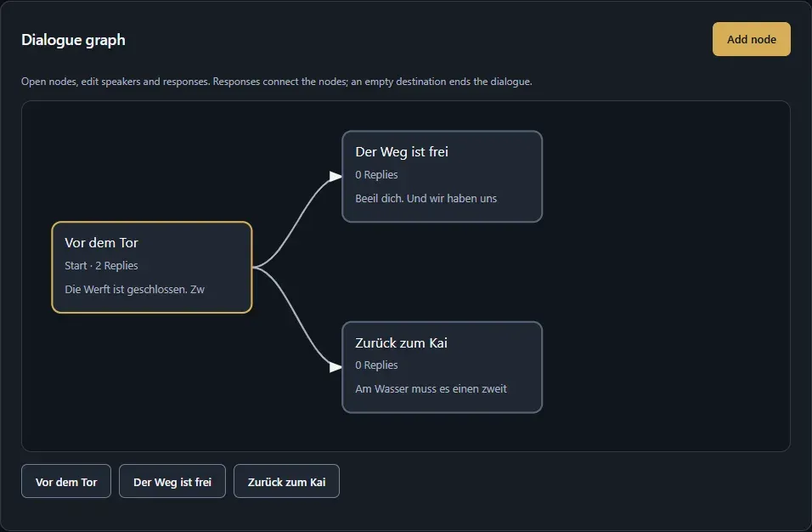The height and width of the screenshot is (532, 812).
Task: Click arrowhead pointing to 'Zurück zum Kai'
Action: click(336, 367)
